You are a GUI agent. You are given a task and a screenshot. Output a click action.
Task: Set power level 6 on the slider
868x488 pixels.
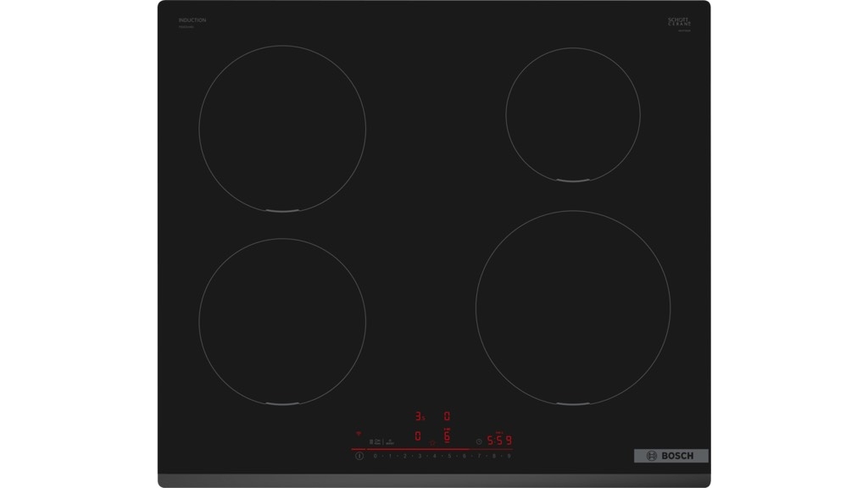pyautogui.click(x=464, y=457)
